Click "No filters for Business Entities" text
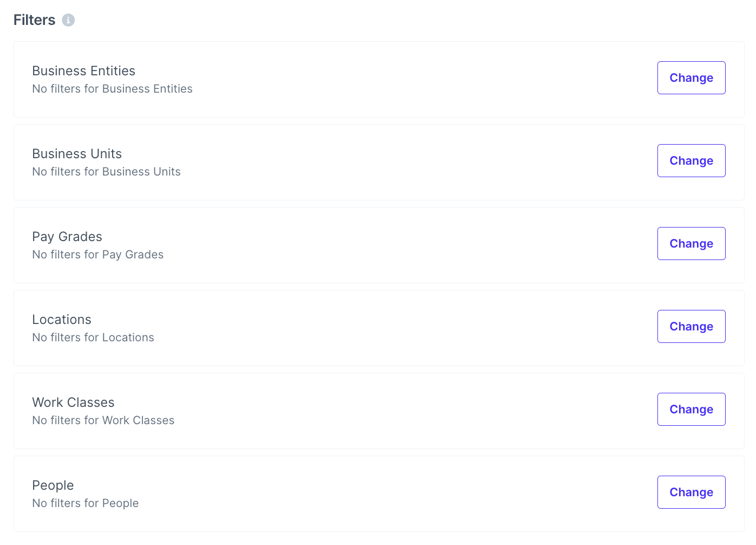Screen dimensions: 756x545 [112, 89]
